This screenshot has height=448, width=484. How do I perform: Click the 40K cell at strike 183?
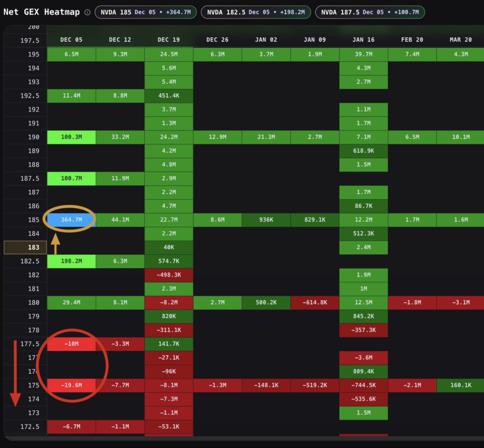[169, 247]
